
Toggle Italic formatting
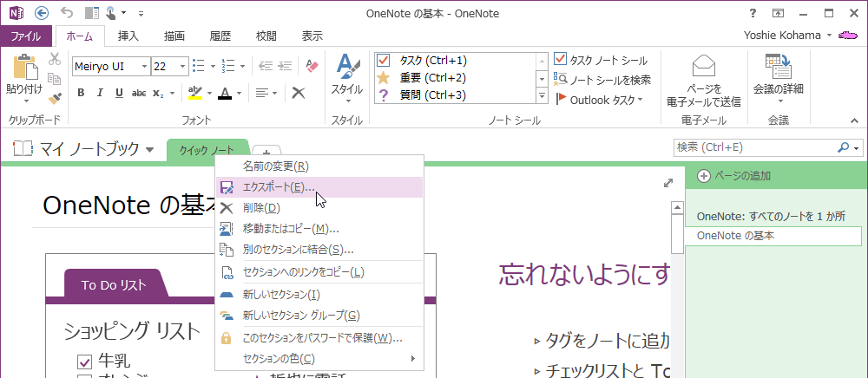point(100,93)
